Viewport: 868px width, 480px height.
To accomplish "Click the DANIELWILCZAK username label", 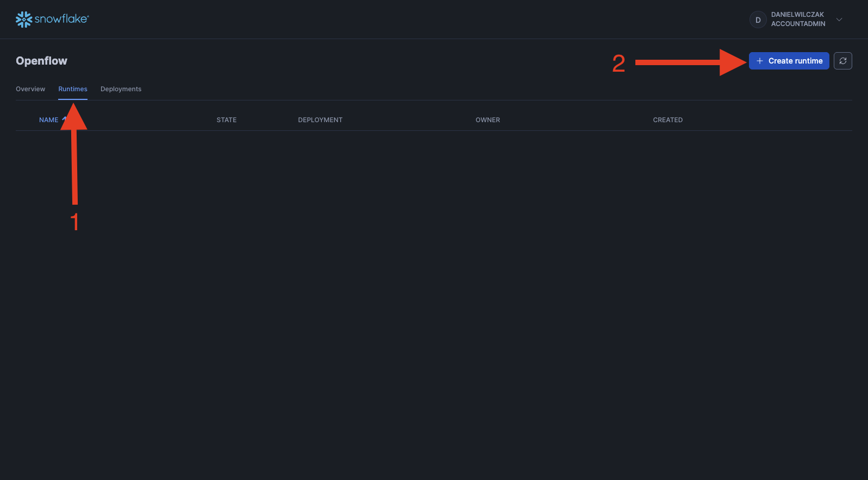I will pos(797,15).
